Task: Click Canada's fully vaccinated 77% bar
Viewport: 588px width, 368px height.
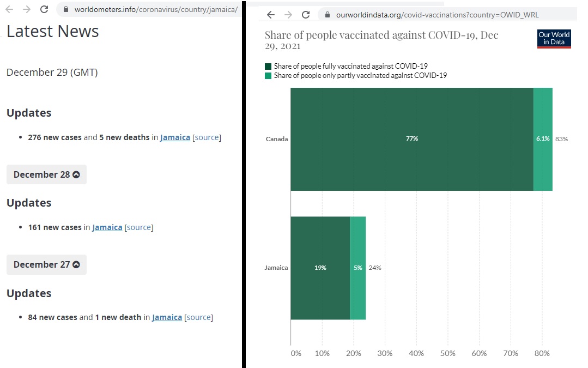Action: tap(411, 139)
